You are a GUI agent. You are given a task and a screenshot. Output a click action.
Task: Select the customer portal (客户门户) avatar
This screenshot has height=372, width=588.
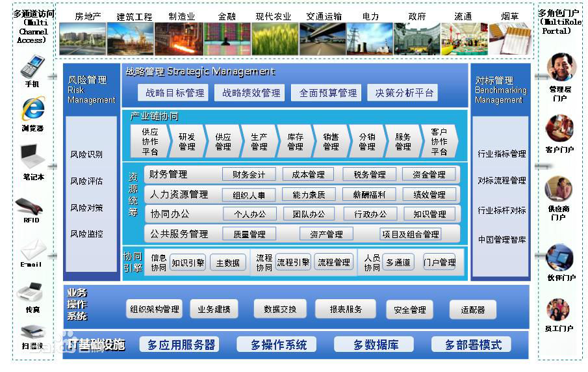(x=559, y=128)
